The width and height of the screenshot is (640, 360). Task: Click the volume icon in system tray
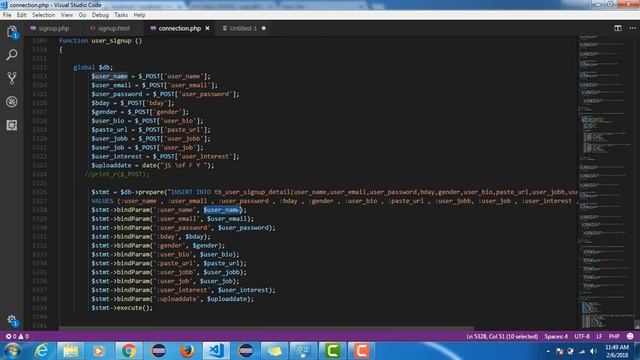593,351
